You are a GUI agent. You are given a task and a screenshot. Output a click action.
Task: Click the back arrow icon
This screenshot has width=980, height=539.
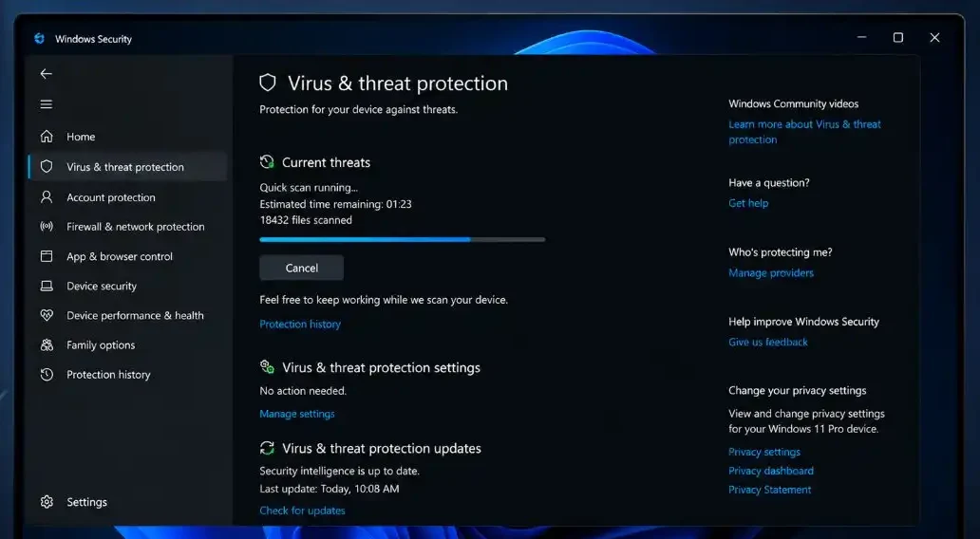click(x=47, y=74)
